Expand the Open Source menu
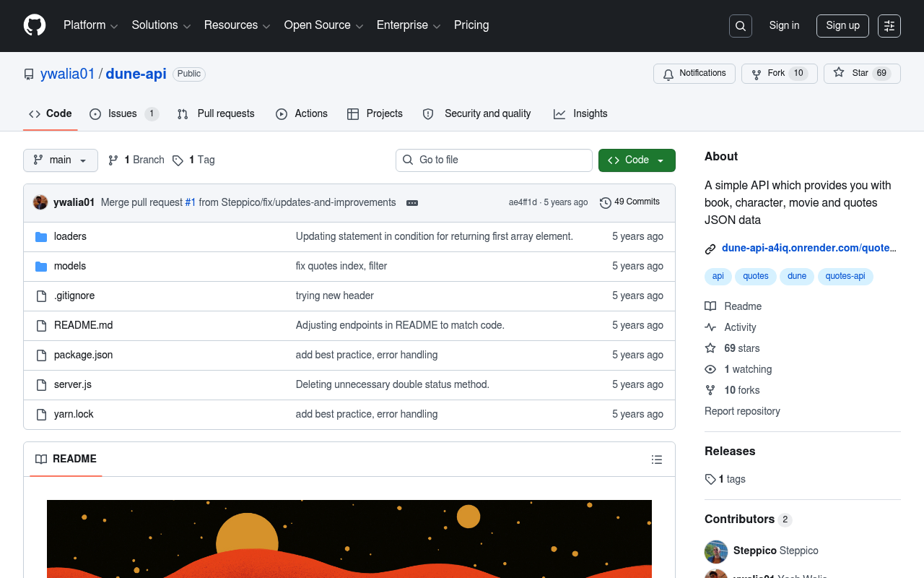The image size is (924, 578). 323,25
